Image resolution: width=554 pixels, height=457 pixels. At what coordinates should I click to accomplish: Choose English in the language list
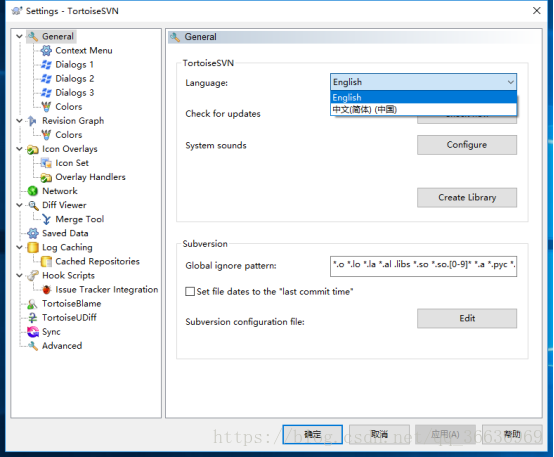tap(423, 97)
